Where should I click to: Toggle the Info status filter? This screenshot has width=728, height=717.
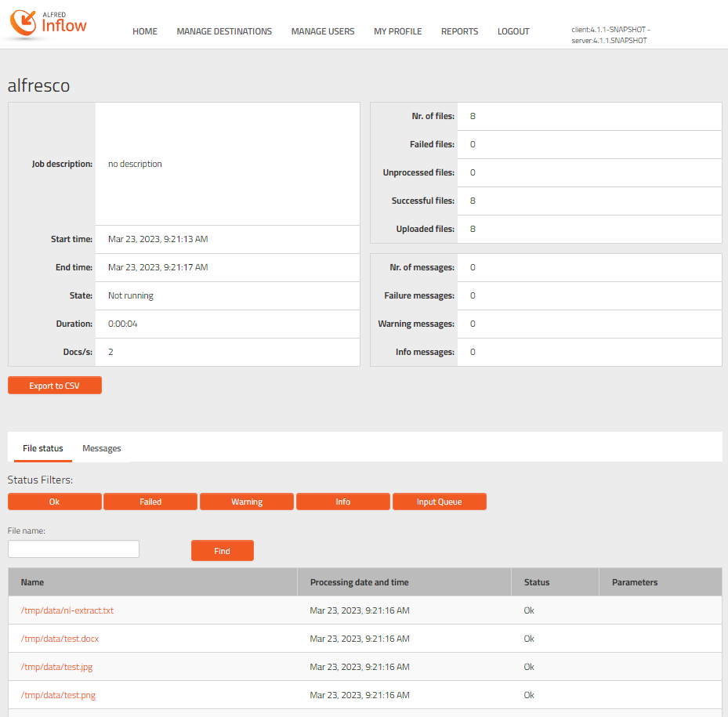pos(343,502)
